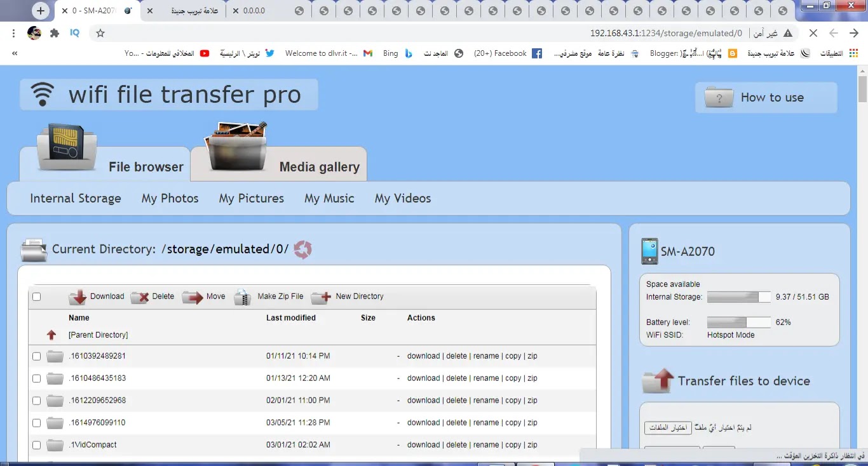
Task: Click the How to use button
Action: tap(766, 98)
